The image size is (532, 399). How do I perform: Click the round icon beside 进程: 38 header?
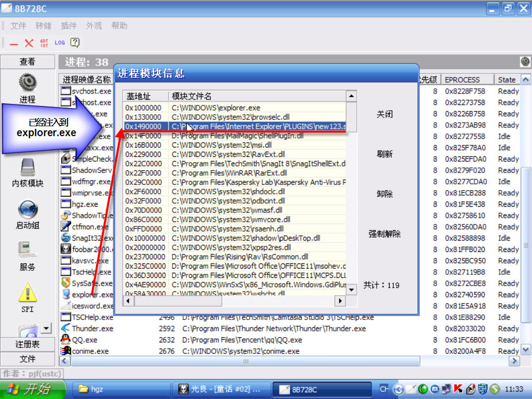pos(525,62)
